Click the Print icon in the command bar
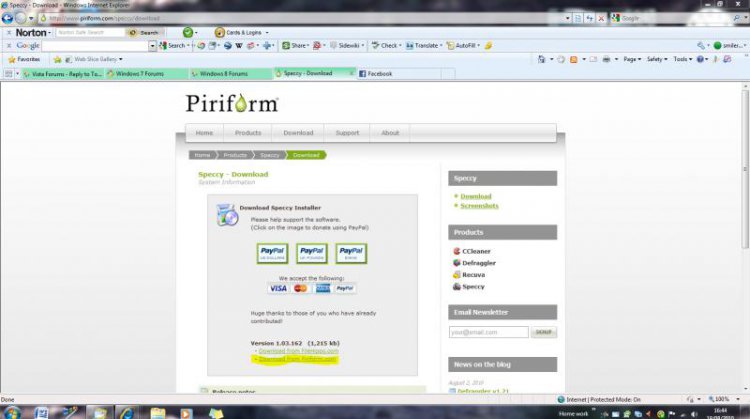 pyautogui.click(x=606, y=59)
